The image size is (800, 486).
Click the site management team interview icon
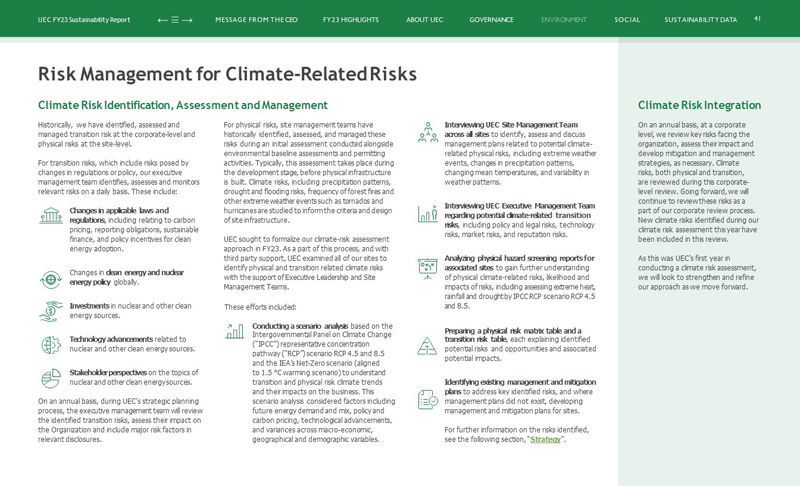427,132
